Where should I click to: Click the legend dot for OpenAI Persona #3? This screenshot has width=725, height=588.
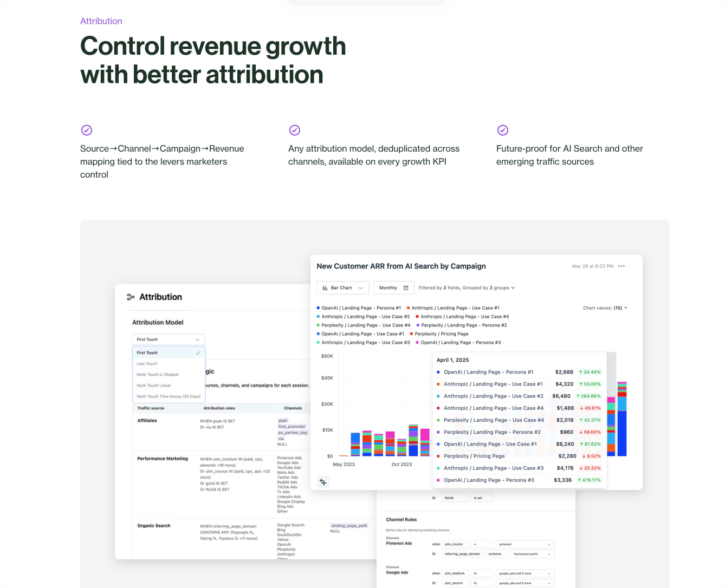click(417, 342)
